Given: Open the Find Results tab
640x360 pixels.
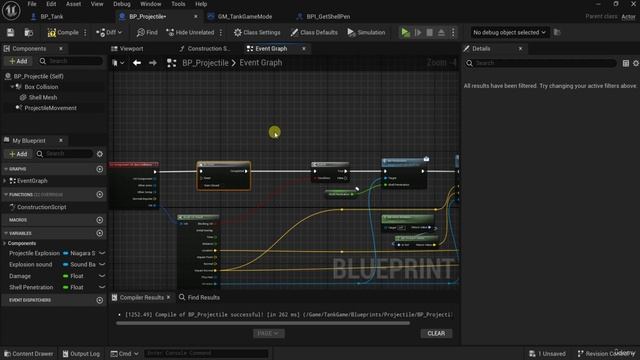Looking at the screenshot, I should (199, 298).
